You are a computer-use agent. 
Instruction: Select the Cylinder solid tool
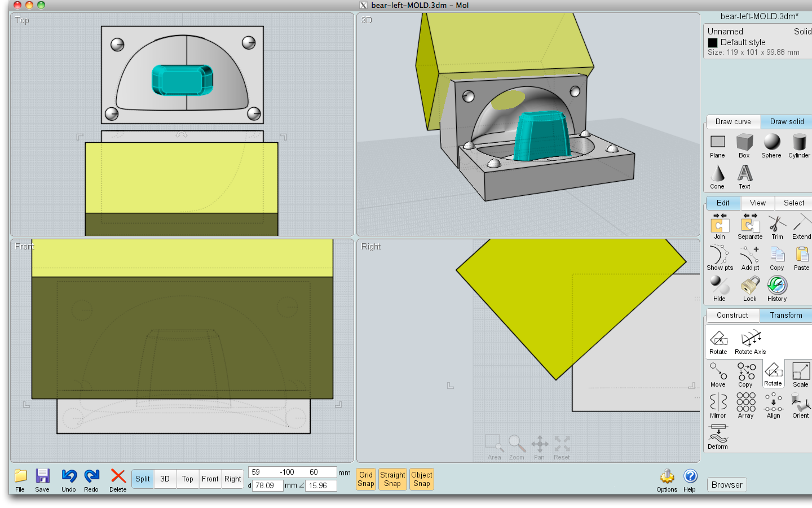coord(799,146)
